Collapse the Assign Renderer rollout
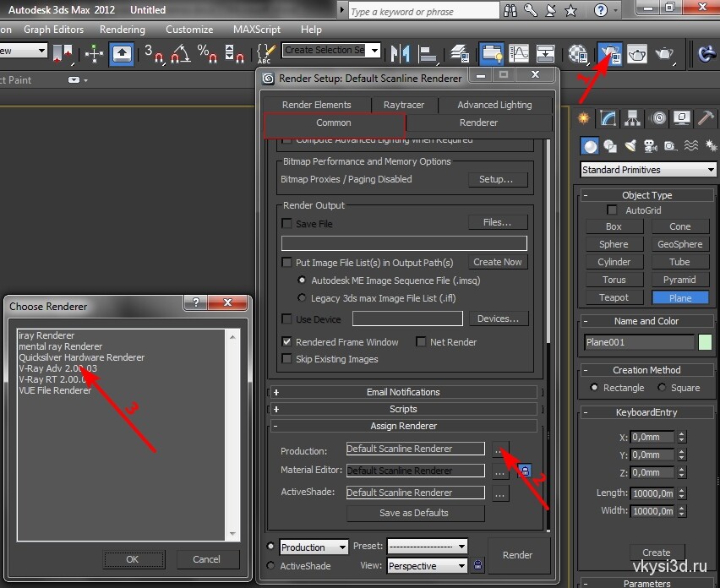 pyautogui.click(x=403, y=426)
